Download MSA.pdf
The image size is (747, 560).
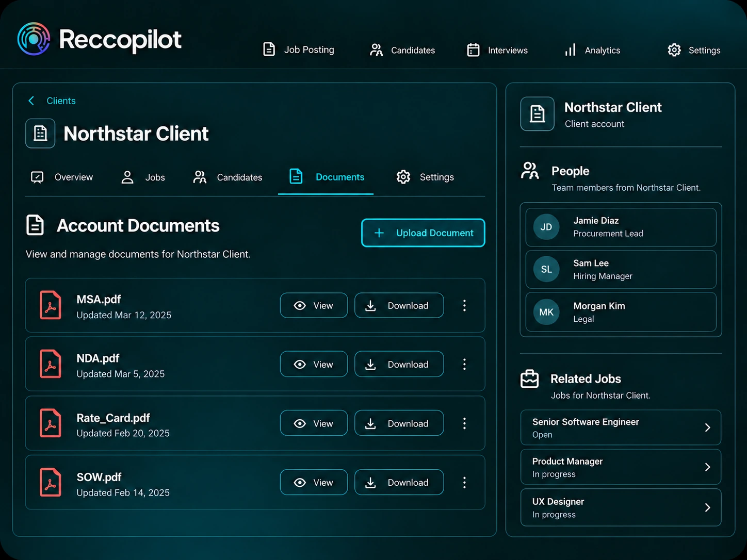pos(399,306)
